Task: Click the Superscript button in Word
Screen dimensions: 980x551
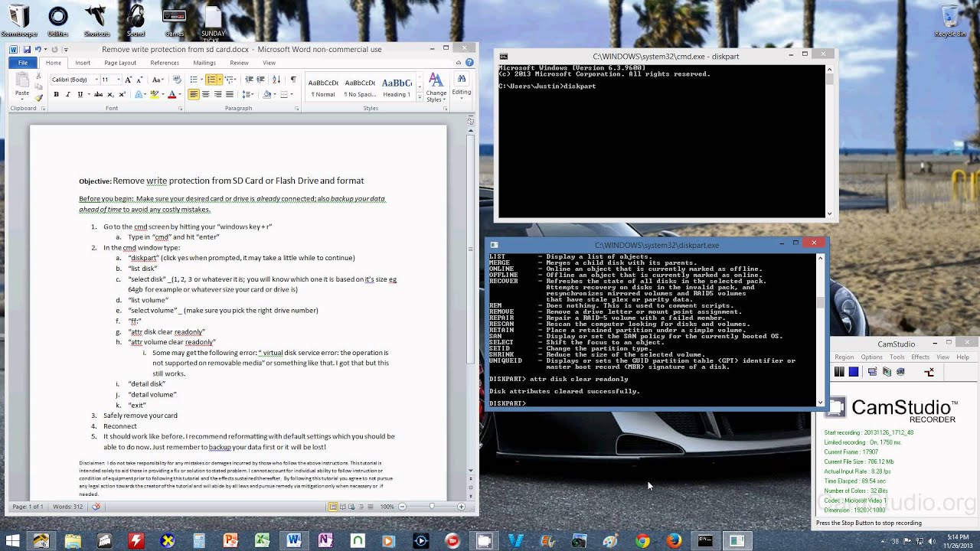Action: (x=122, y=94)
